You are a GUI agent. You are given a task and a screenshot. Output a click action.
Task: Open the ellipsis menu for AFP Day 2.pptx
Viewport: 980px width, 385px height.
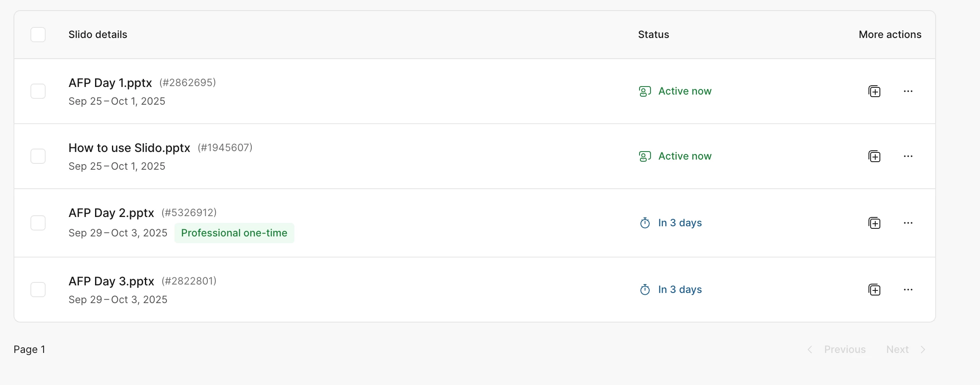point(908,223)
